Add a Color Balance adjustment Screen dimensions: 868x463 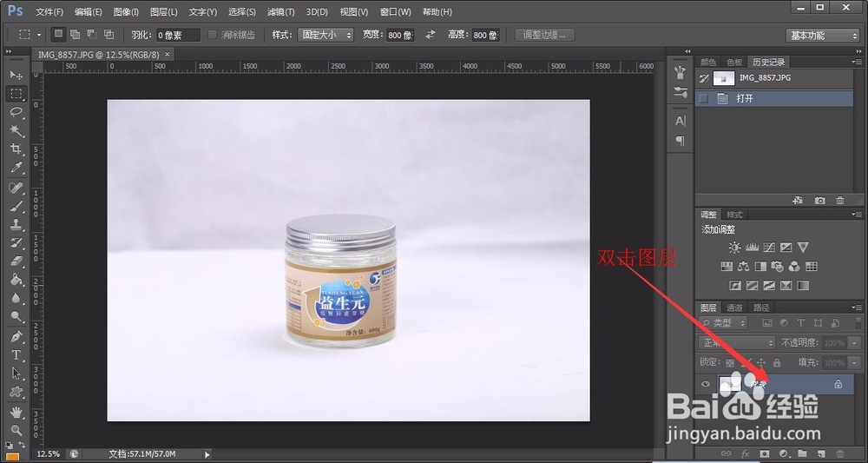[744, 267]
